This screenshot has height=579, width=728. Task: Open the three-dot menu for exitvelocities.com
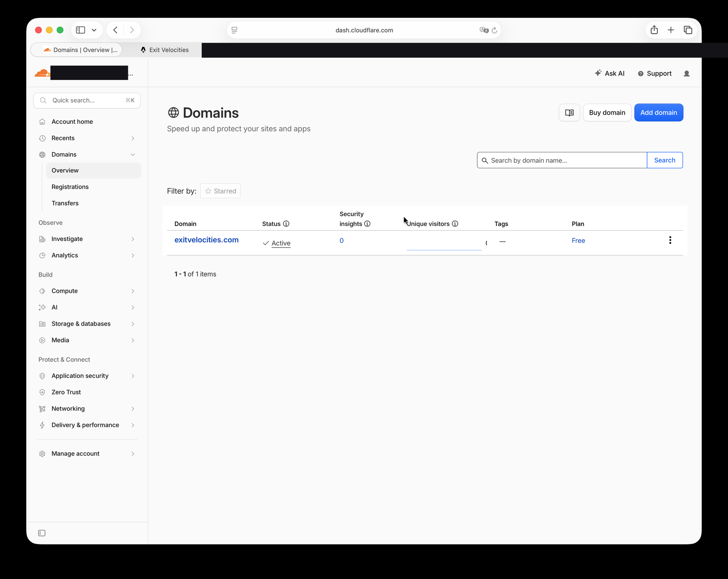tap(670, 240)
